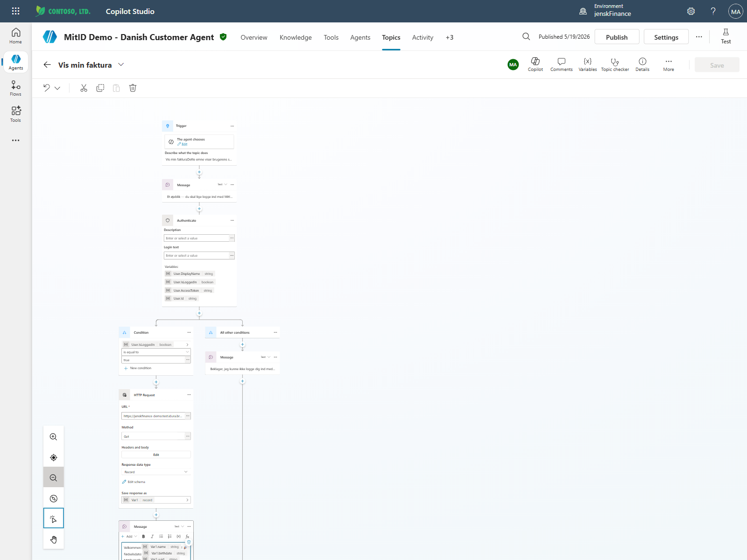Screen dimensions: 747x560
Task: Open the All other conditions options menu
Action: click(275, 332)
